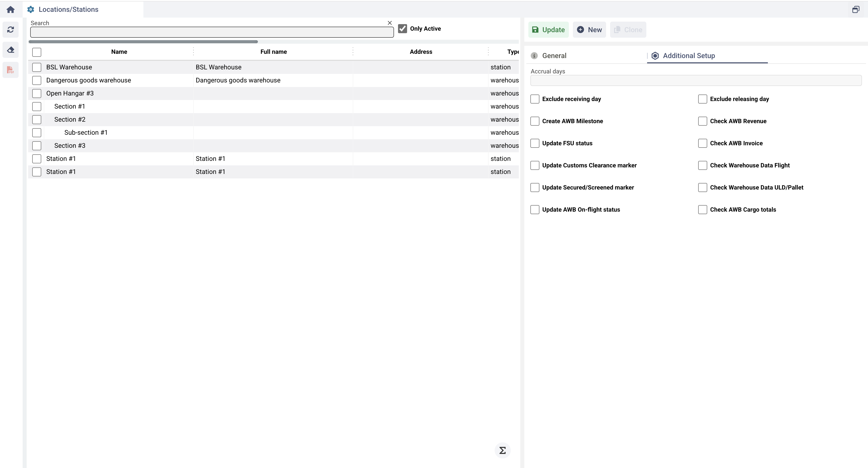This screenshot has width=868, height=468.
Task: Click gear icon on Locations/Stations tab
Action: (x=31, y=10)
